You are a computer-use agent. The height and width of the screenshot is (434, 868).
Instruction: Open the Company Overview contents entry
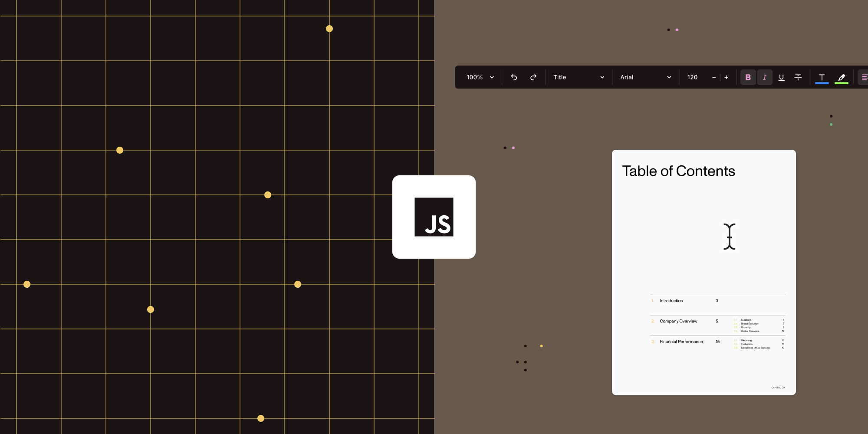pyautogui.click(x=678, y=321)
